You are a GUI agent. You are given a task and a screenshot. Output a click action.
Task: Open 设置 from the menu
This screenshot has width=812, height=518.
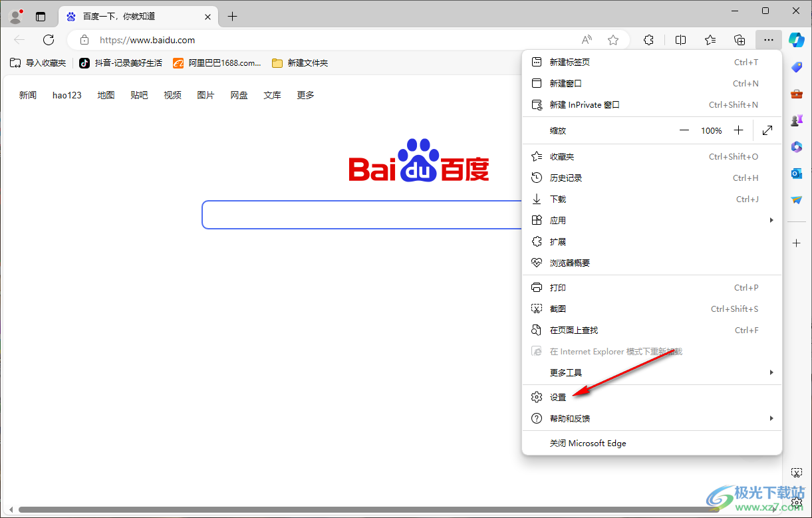pyautogui.click(x=652, y=397)
